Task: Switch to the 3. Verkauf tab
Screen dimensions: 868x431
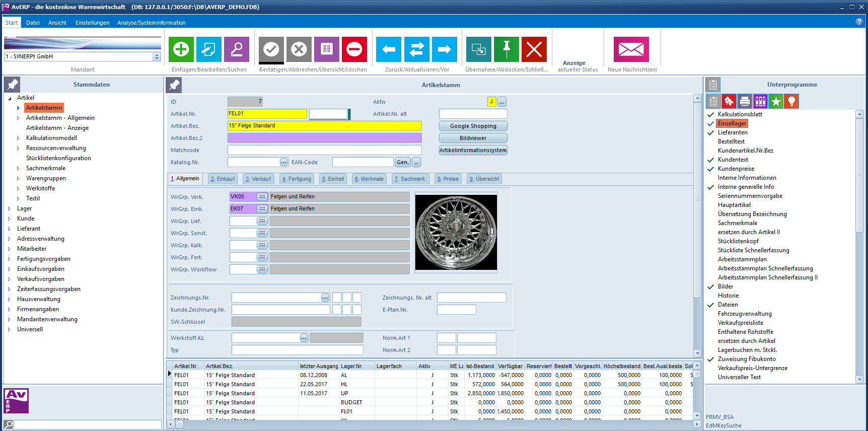Action: [258, 179]
